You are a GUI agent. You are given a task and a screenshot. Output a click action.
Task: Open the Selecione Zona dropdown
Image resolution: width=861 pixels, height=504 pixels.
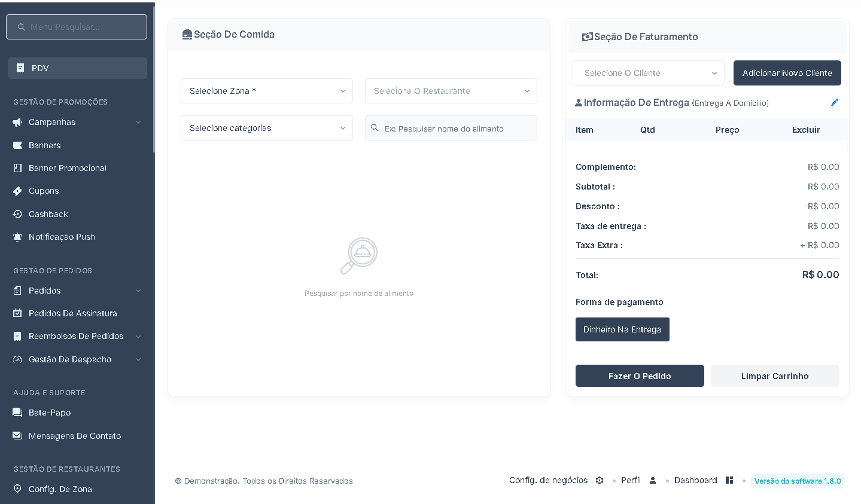tap(266, 91)
